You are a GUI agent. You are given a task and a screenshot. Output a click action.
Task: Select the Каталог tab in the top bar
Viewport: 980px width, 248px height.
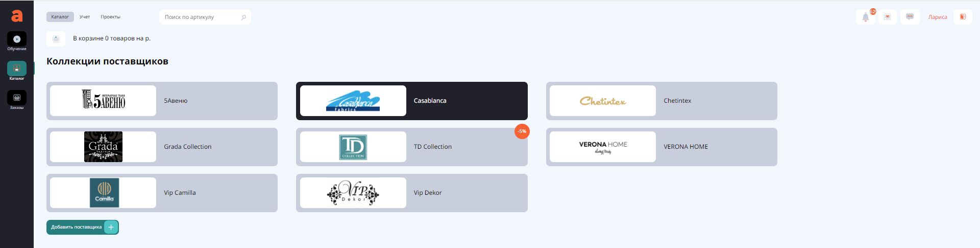(x=60, y=17)
